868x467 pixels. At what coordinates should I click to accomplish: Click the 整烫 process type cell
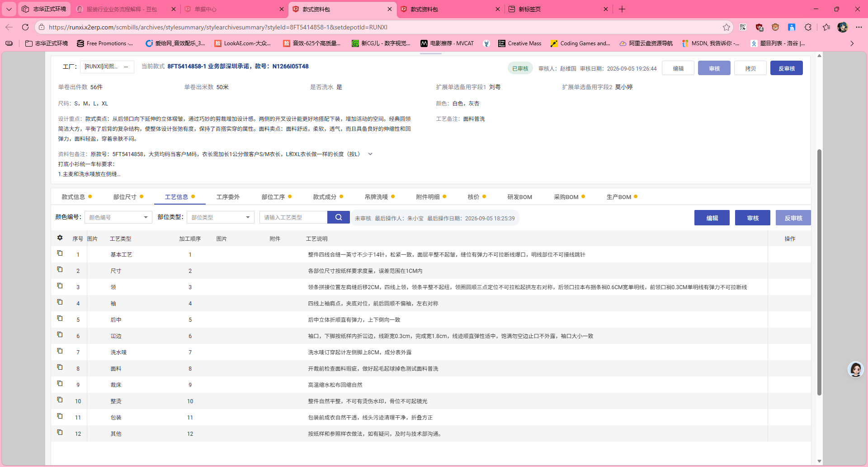tap(116, 401)
